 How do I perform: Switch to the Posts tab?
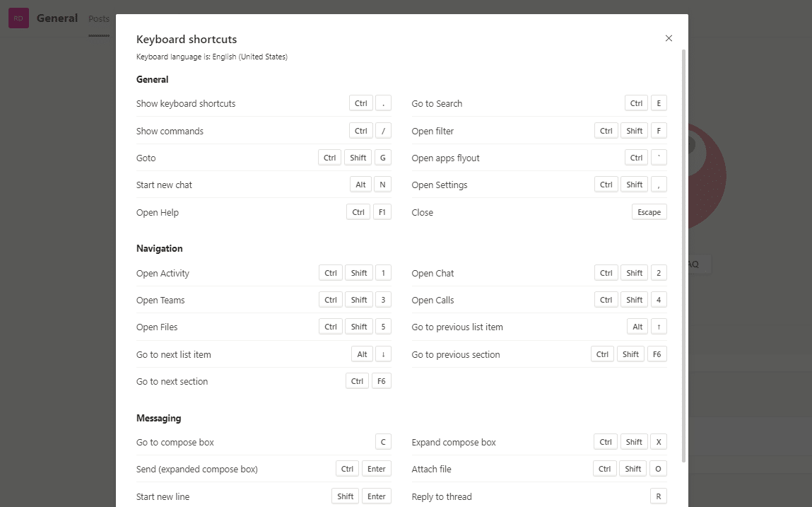[x=99, y=19]
